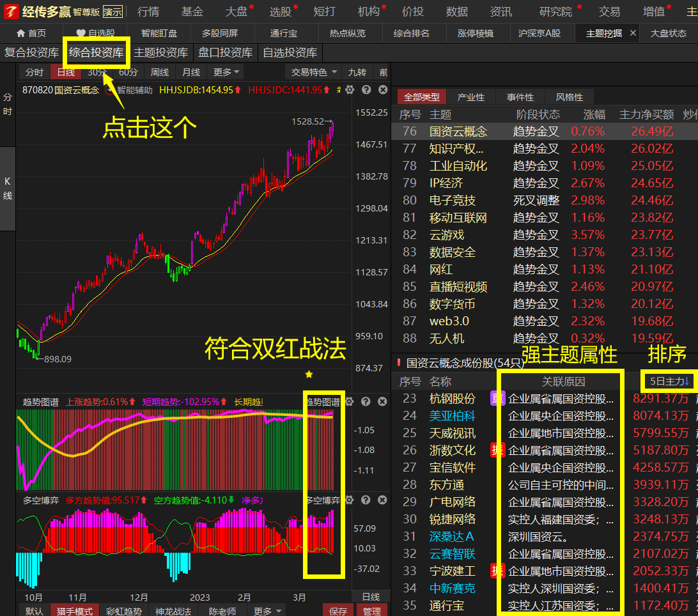Close the main K-line indicator via X icon
Screen dimensions: 698x616
pos(383,90)
